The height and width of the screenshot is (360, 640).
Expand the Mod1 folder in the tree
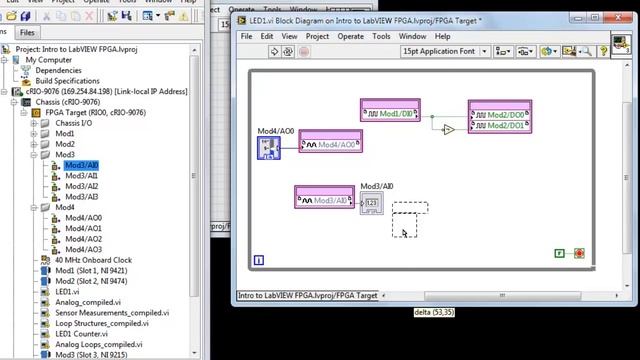[x=34, y=134]
